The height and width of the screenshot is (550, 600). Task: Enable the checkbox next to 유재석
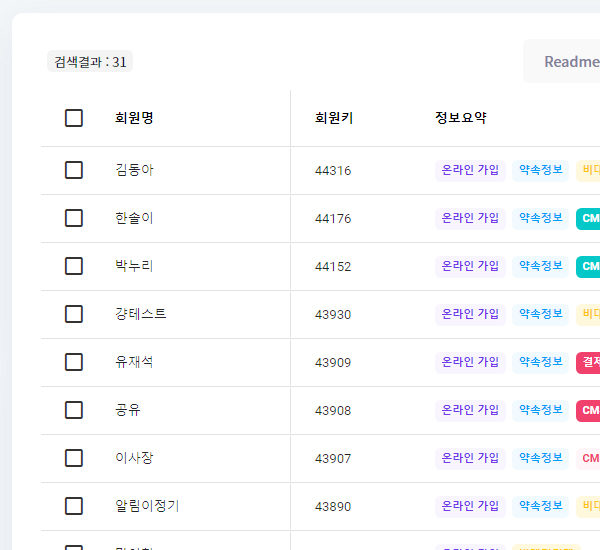pos(74,362)
